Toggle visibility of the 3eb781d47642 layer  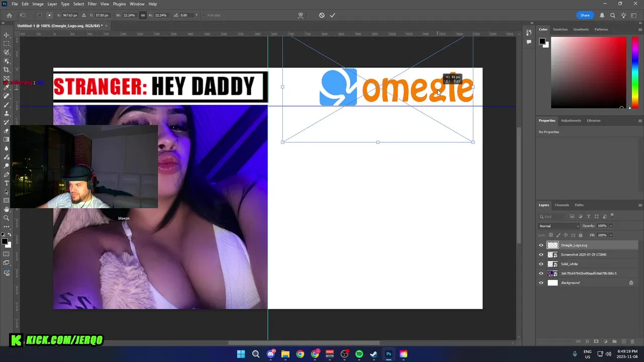(x=541, y=274)
